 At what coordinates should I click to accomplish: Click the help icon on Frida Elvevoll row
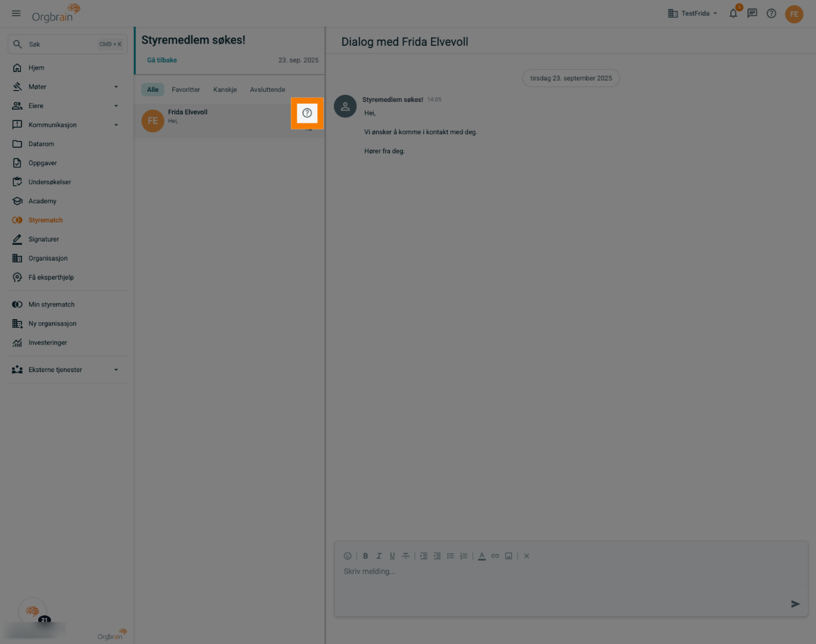point(307,113)
